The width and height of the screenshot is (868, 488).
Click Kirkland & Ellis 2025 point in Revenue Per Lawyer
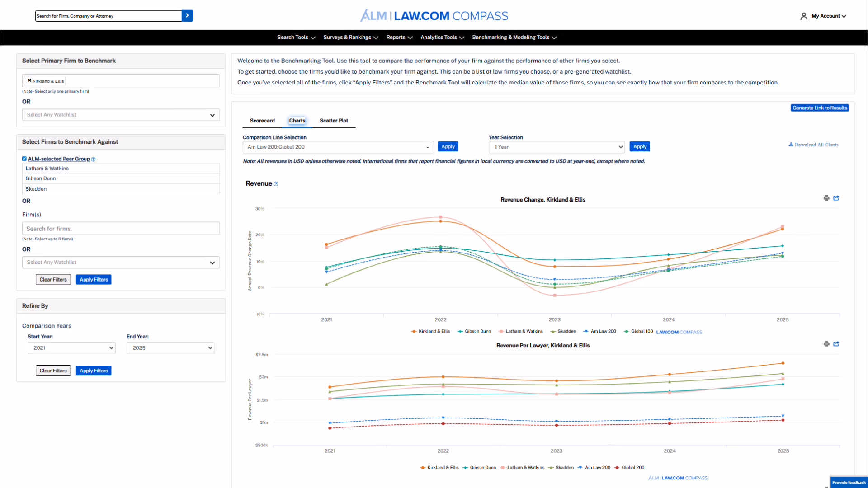click(x=783, y=363)
